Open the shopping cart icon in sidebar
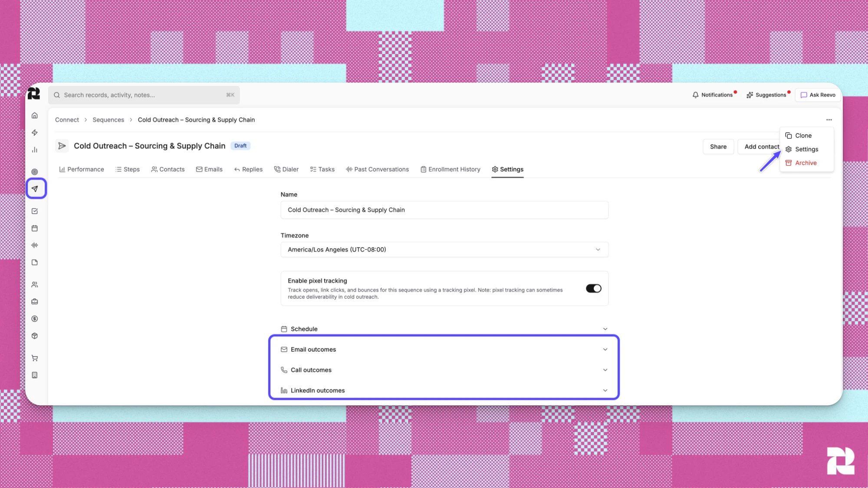This screenshot has height=488, width=868. (x=35, y=357)
